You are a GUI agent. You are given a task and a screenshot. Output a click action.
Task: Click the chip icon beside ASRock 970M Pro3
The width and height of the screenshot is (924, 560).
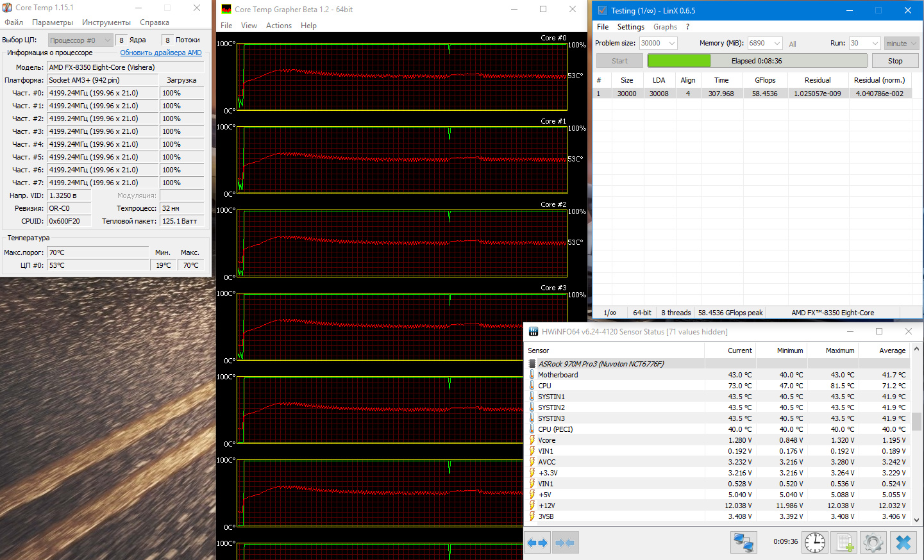click(532, 364)
